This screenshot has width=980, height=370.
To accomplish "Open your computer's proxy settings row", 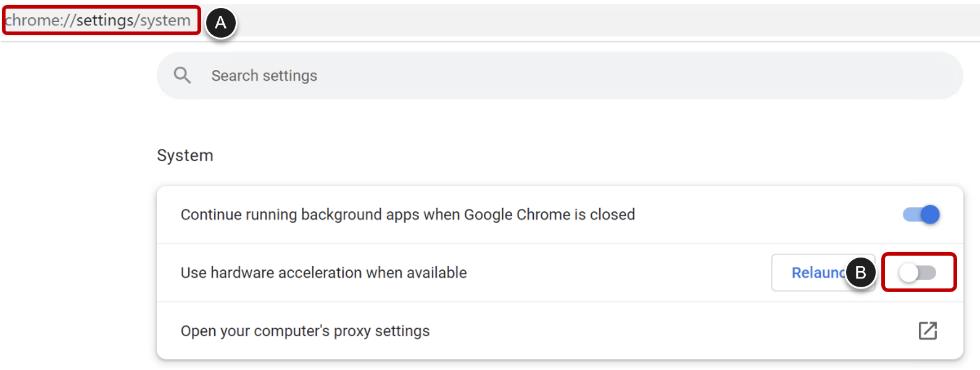I will (305, 331).
